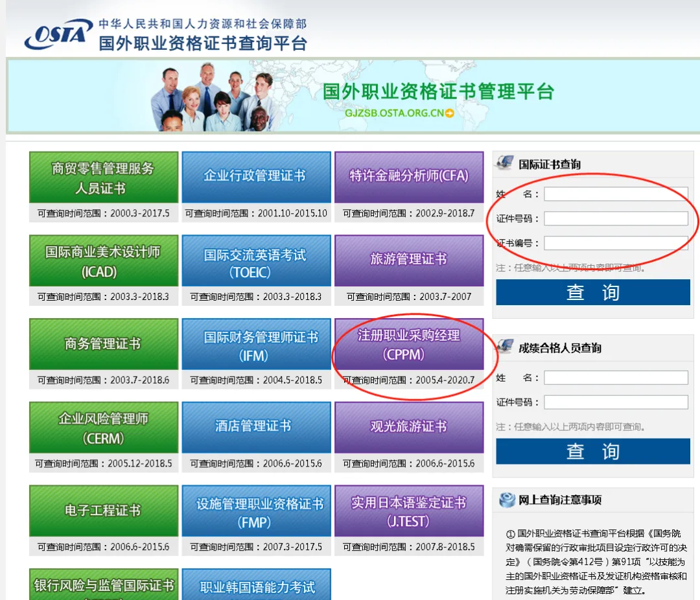
Task: Click the computer icon beside 成绩合格人员查询
Action: tap(505, 347)
